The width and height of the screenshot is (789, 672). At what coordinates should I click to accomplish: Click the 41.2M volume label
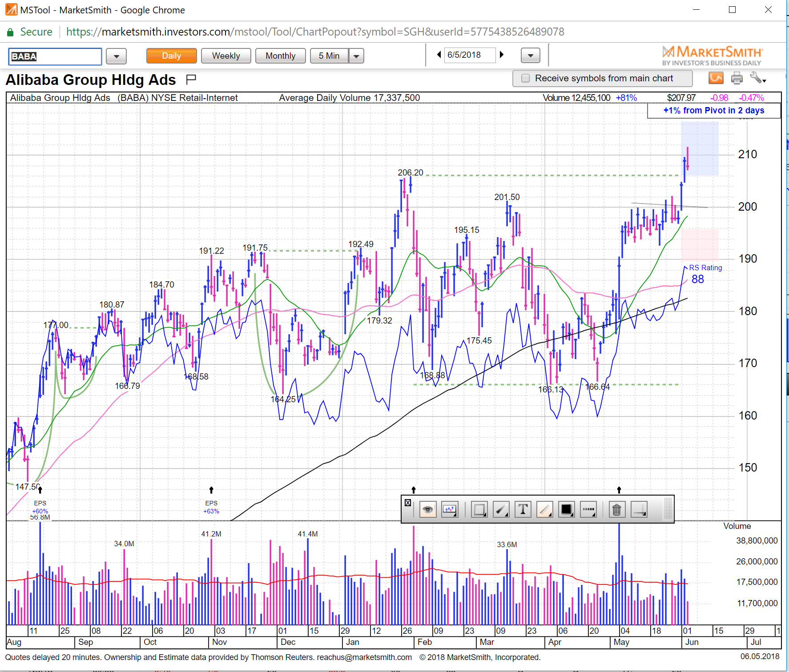pyautogui.click(x=211, y=534)
